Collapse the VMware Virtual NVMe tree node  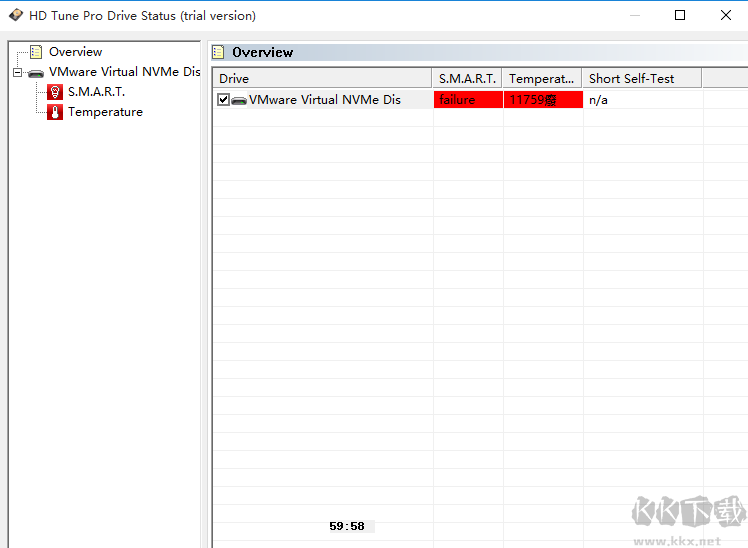(x=17, y=72)
